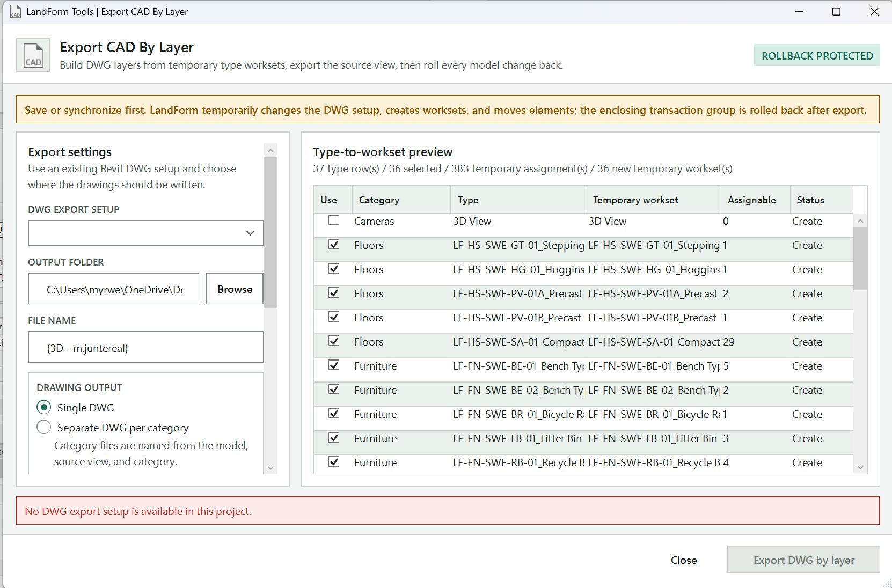Check the Cameras 3D View checkbox
The image size is (892, 588).
tap(334, 220)
